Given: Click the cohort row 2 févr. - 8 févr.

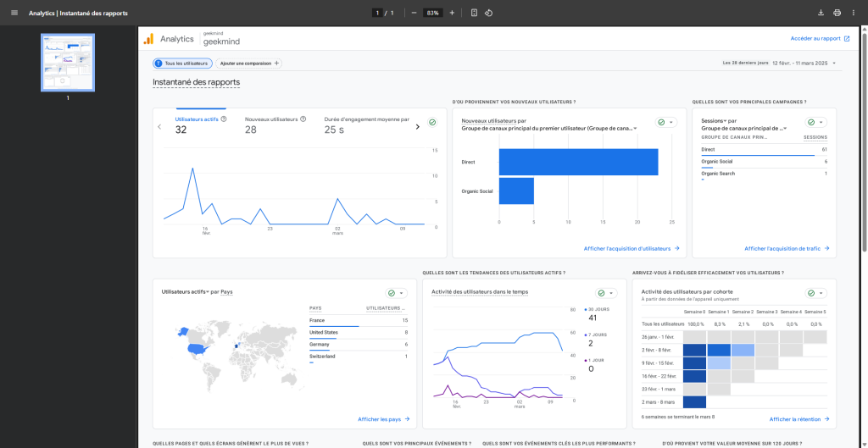Looking at the screenshot, I should point(733,350).
